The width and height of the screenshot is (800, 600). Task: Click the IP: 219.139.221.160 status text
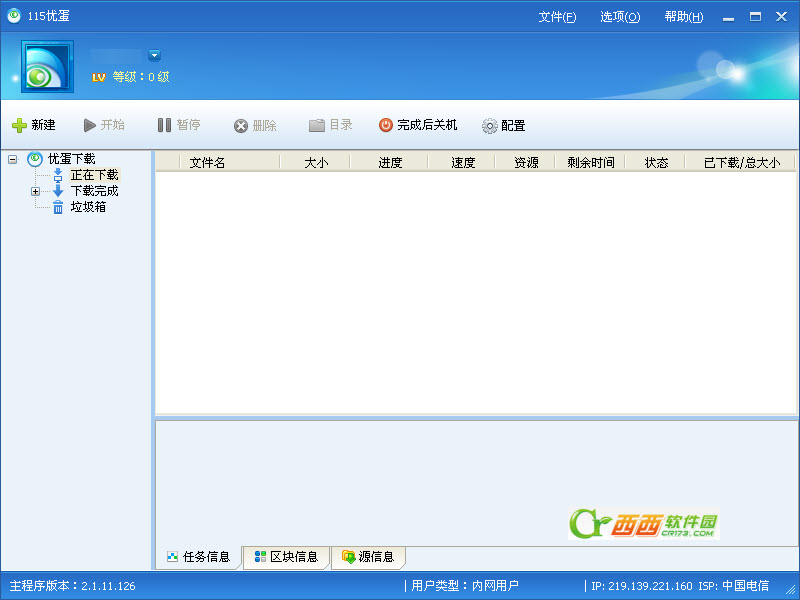tap(642, 586)
